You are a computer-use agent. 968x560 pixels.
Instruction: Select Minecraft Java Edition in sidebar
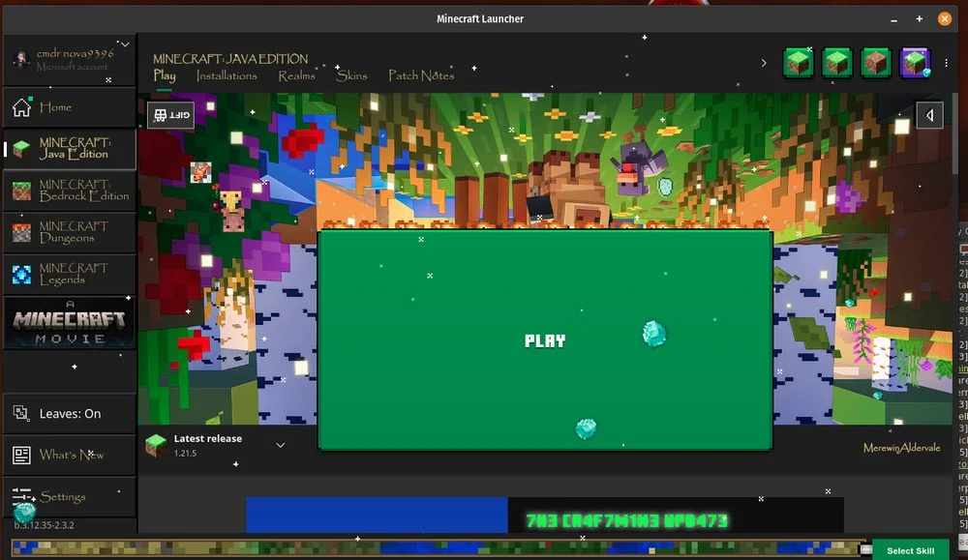(70, 149)
